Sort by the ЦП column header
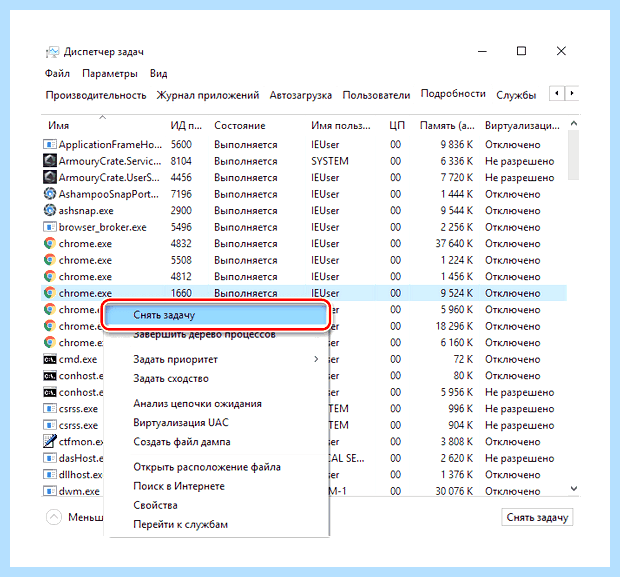620x577 pixels. 397,125
